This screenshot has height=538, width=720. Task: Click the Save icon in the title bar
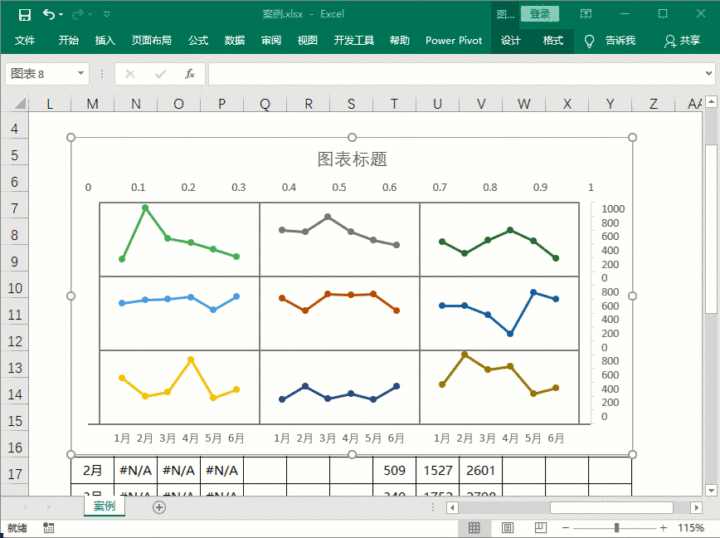24,15
